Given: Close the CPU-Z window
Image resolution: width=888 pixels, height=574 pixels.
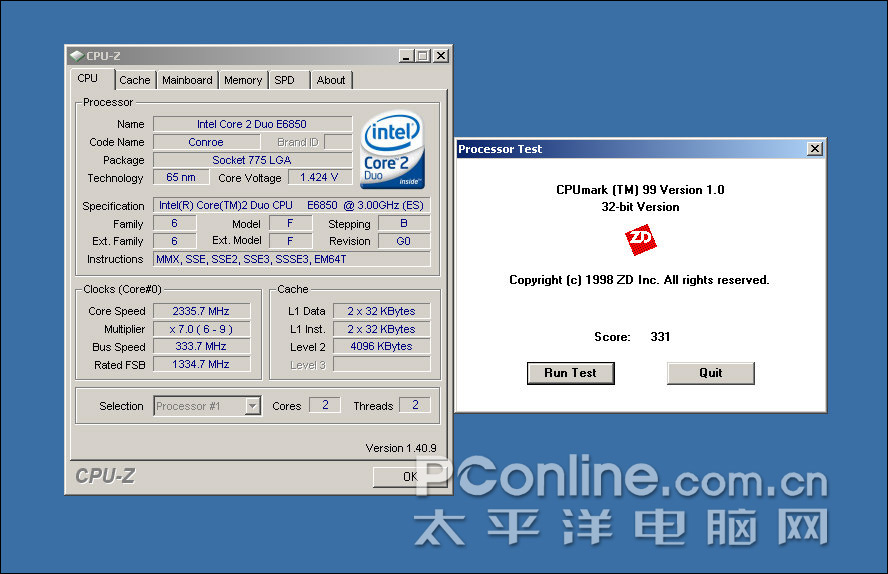Looking at the screenshot, I should 441,56.
